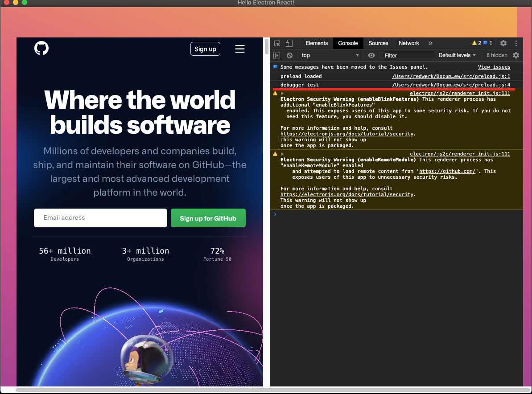Switch to the Elements tab
This screenshot has width=532, height=394.
coord(317,43)
